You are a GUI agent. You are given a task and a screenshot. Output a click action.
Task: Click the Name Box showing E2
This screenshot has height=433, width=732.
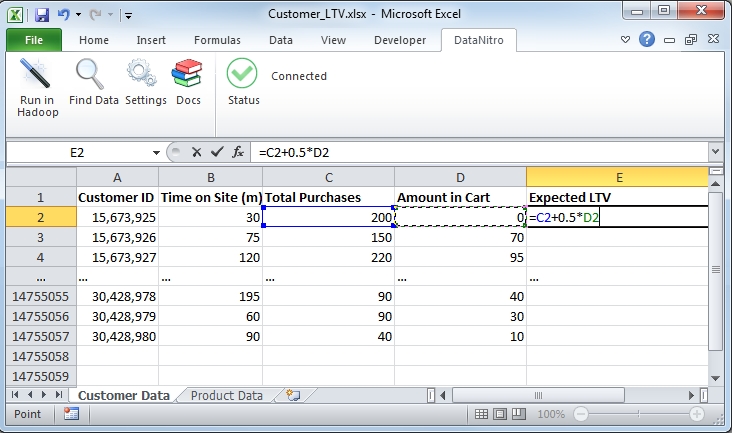(78, 152)
